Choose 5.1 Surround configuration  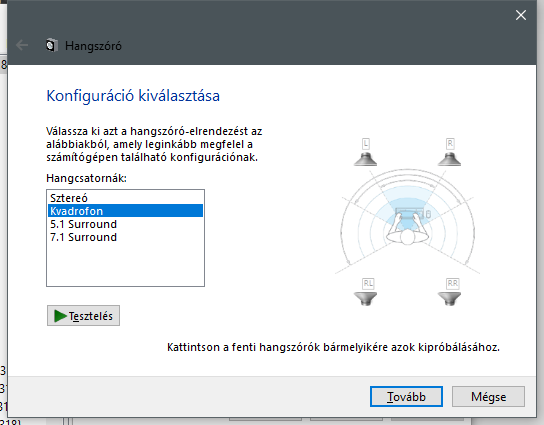pos(125,224)
